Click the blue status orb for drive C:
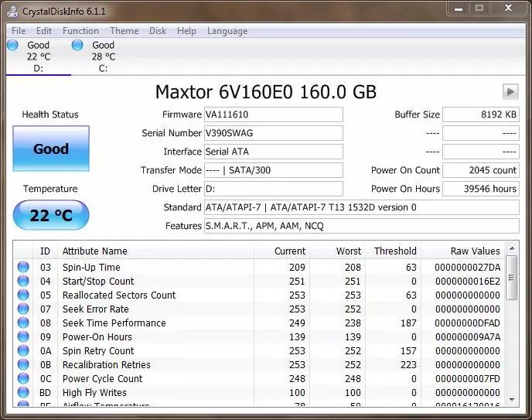532x420 pixels. point(77,45)
